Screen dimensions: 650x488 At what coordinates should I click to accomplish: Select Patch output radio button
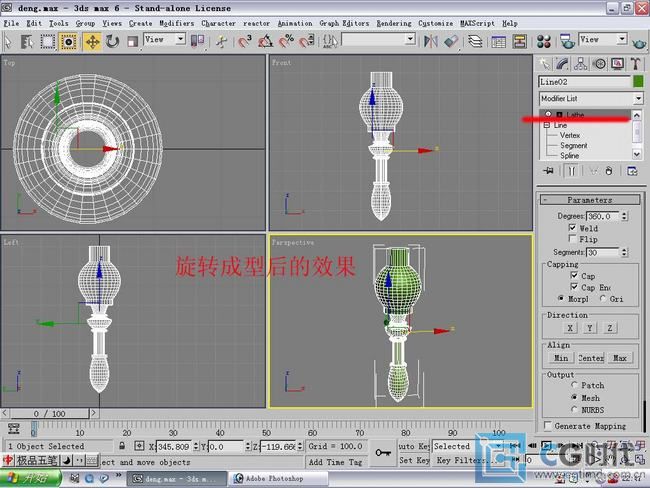(574, 385)
